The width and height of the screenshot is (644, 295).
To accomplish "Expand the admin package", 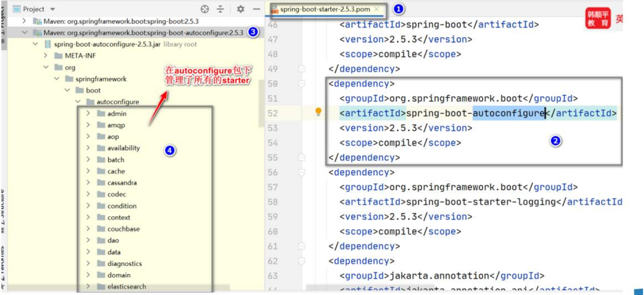I will pos(88,114).
